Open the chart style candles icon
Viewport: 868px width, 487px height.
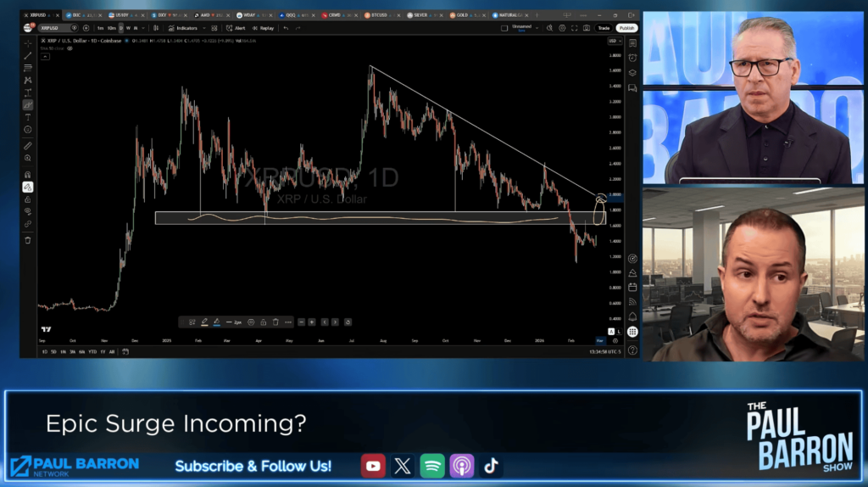coord(156,28)
